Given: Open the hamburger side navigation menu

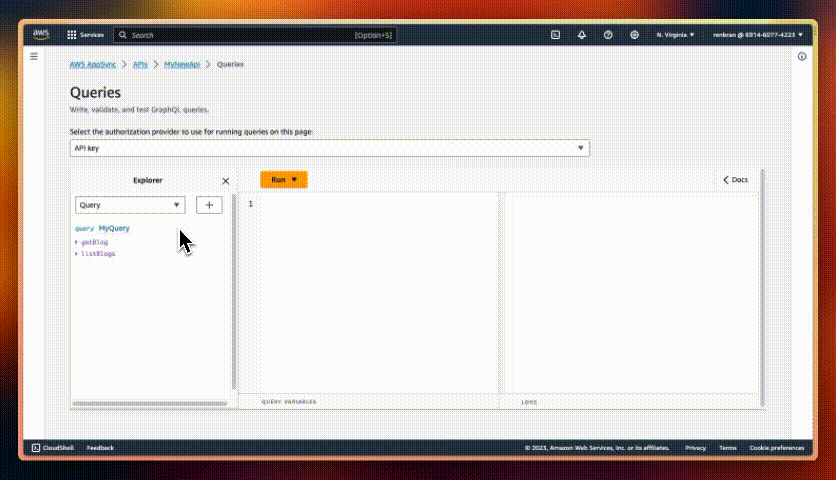Looking at the screenshot, I should pyautogui.click(x=34, y=56).
